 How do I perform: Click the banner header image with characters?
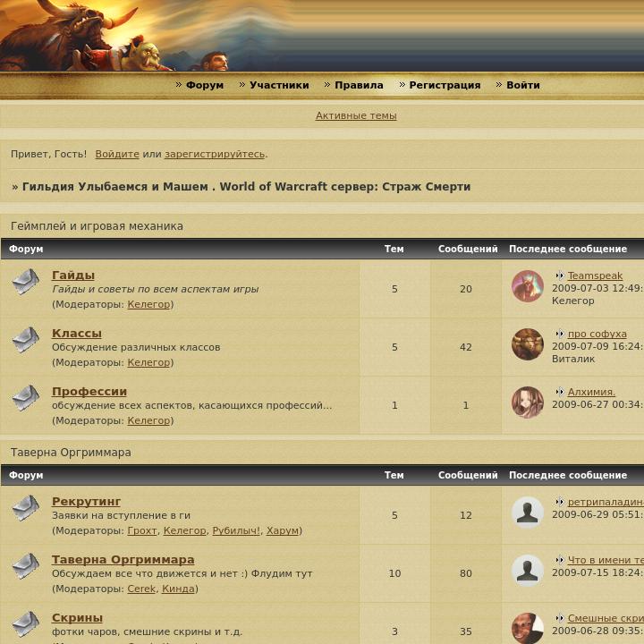pyautogui.click(x=322, y=36)
